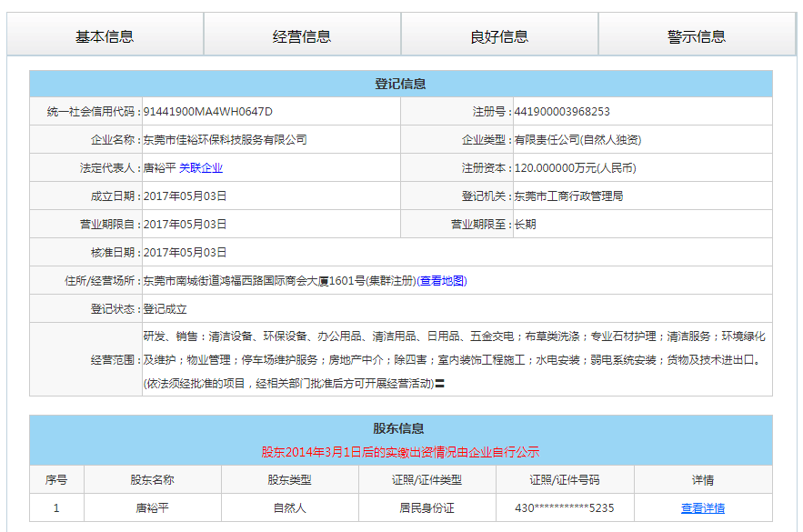This screenshot has height=532, width=803.
Task: Click the 查看地图 link after the address
Action: pyautogui.click(x=442, y=281)
